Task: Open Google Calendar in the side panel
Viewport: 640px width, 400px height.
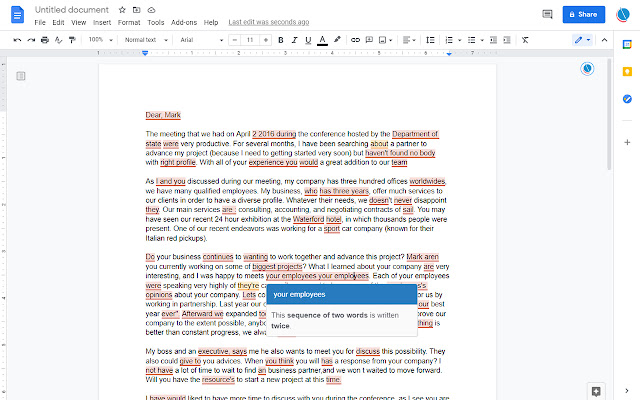Action: pyautogui.click(x=626, y=42)
